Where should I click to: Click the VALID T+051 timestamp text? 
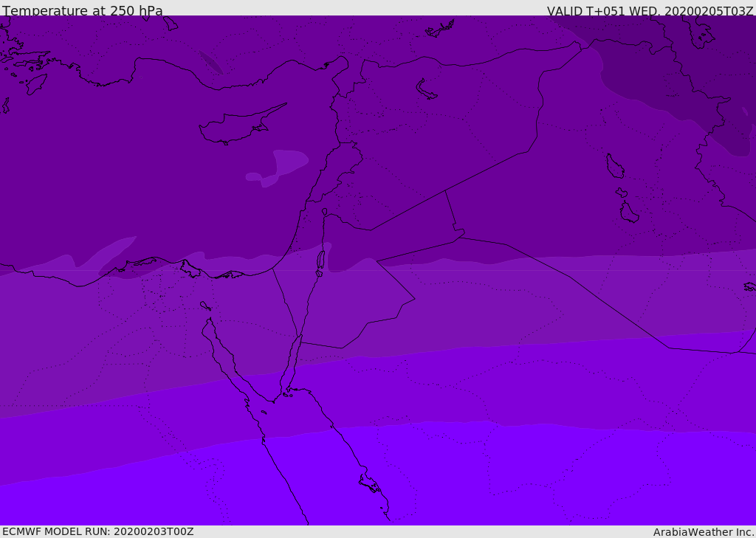click(x=650, y=11)
